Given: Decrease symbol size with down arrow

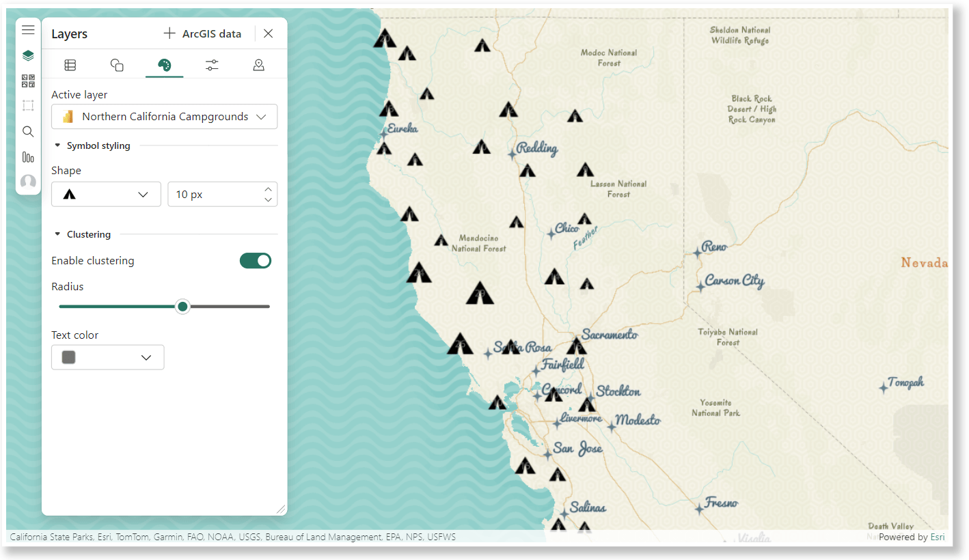Looking at the screenshot, I should tap(269, 200).
